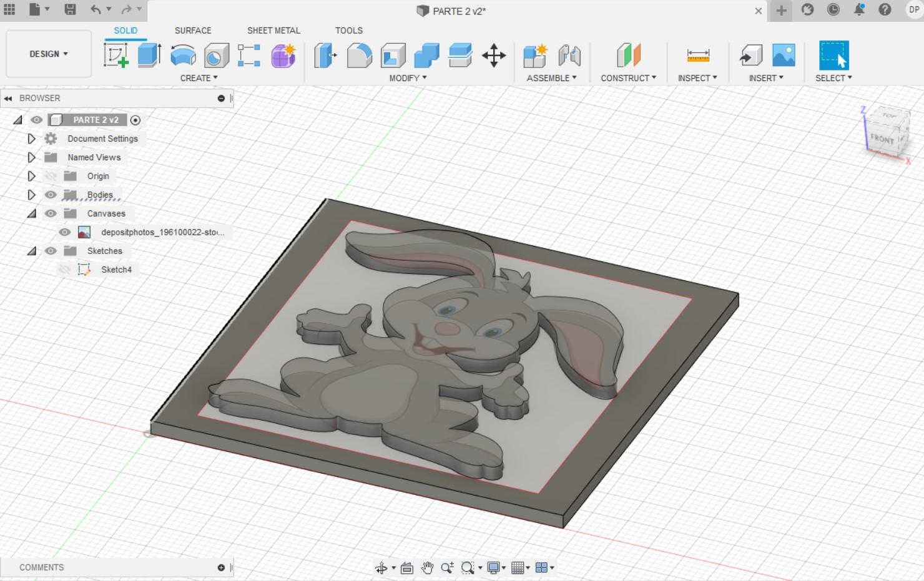
Task: Open the CONSTRUCT dropdown menu
Action: coord(628,78)
